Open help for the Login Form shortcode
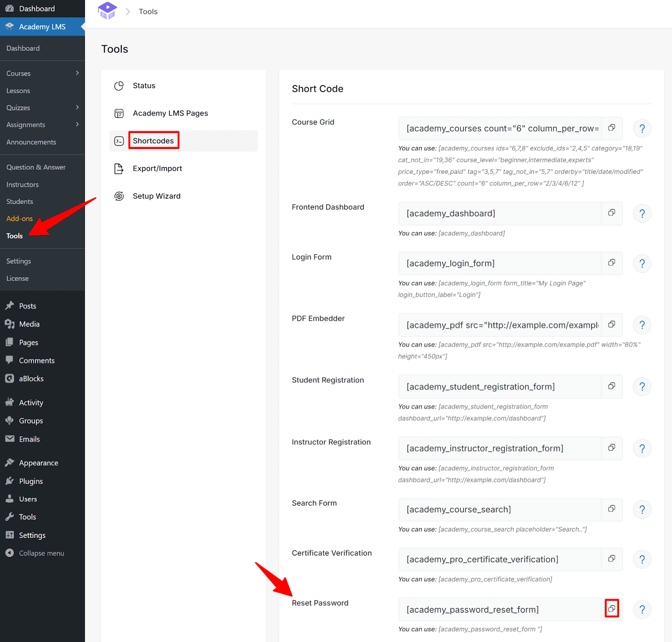This screenshot has width=672, height=642. tap(642, 263)
